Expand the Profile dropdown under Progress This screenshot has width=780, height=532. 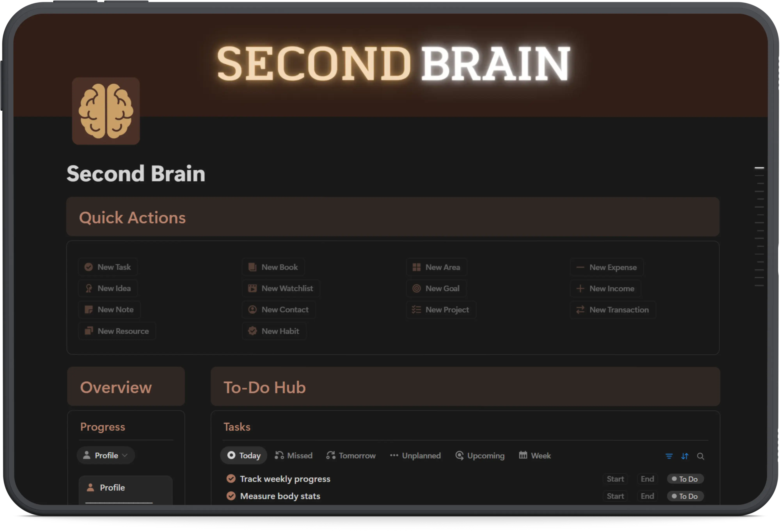click(x=105, y=455)
